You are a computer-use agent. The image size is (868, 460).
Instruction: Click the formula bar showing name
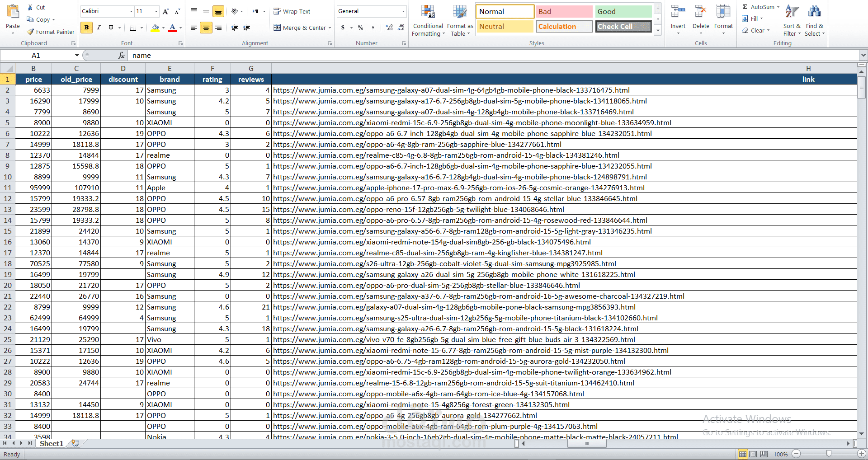[493, 55]
